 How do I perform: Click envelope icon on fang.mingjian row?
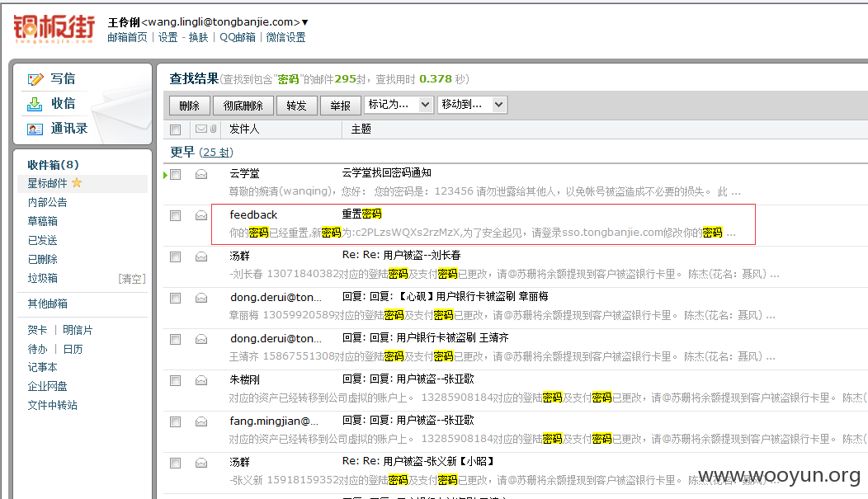[x=201, y=421]
